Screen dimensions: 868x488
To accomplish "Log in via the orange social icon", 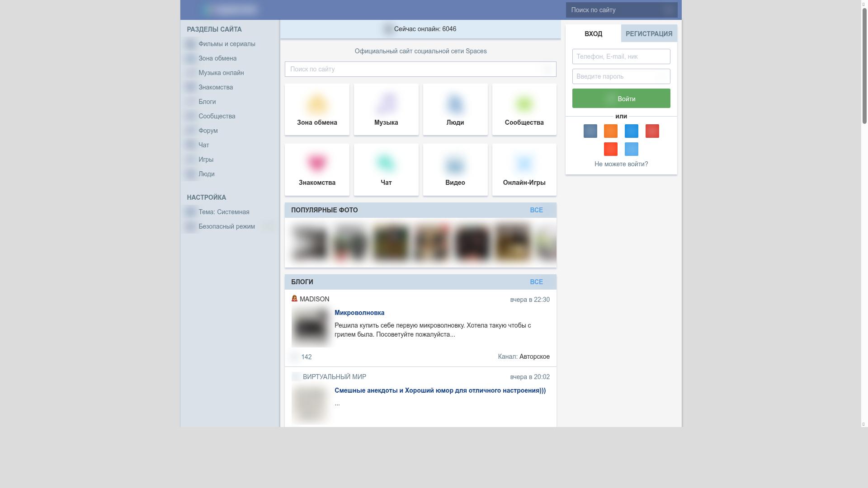I will pos(610,131).
